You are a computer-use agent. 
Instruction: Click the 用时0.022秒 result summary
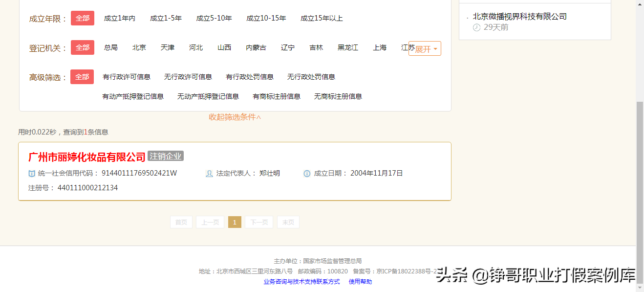63,132
